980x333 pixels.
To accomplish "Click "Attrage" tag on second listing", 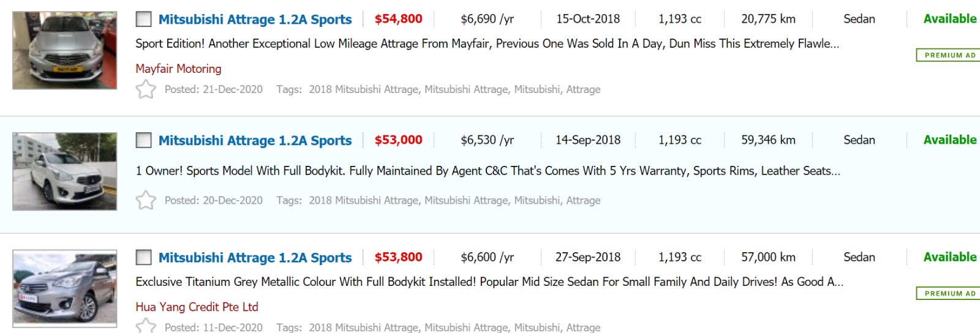I will [583, 200].
